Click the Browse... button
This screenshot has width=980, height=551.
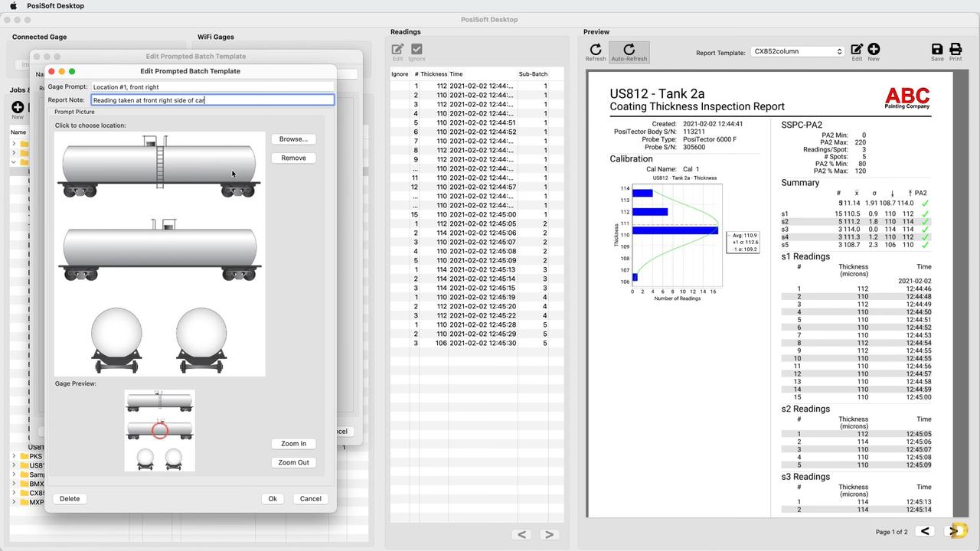click(x=293, y=139)
